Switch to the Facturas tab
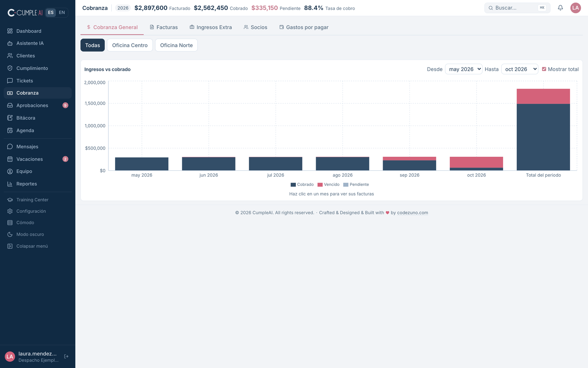The width and height of the screenshot is (588, 368). (164, 27)
